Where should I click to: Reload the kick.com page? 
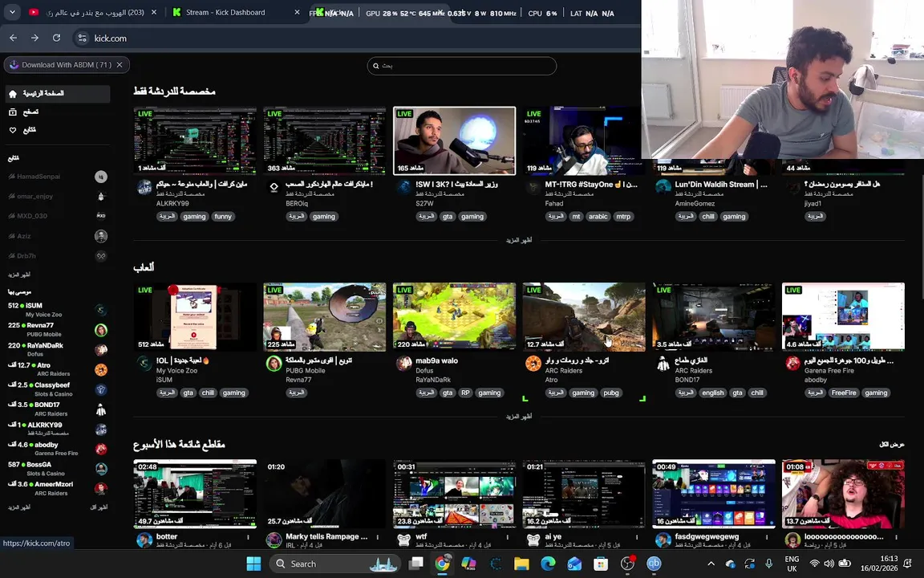click(x=57, y=38)
